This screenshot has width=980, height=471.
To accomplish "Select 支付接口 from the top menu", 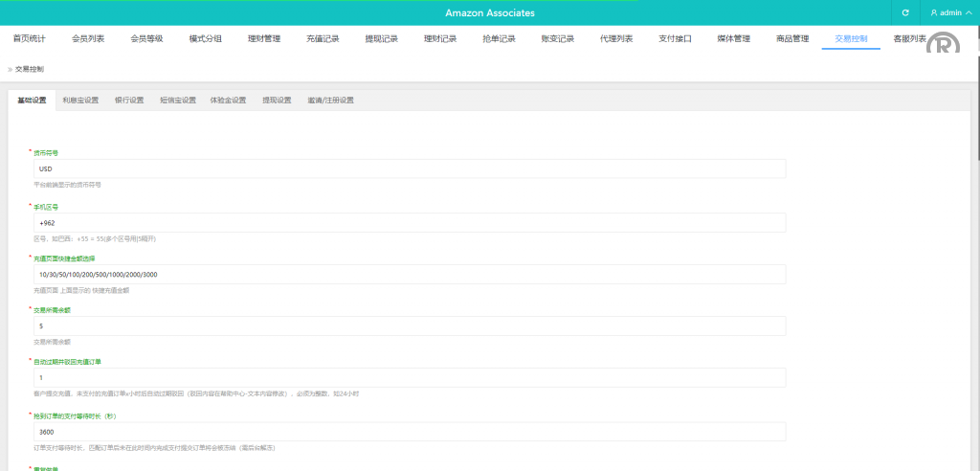I will 674,39.
